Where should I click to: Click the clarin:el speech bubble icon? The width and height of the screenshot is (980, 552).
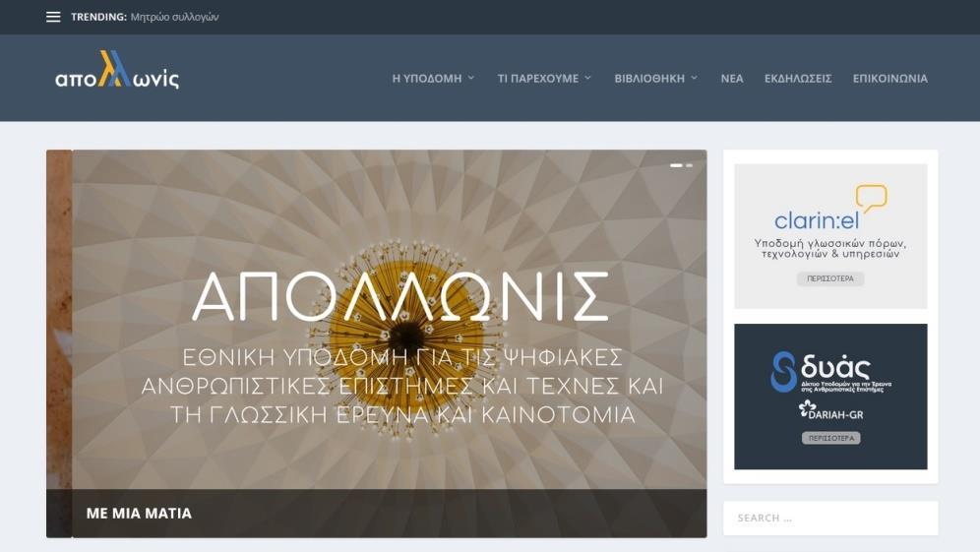[871, 198]
